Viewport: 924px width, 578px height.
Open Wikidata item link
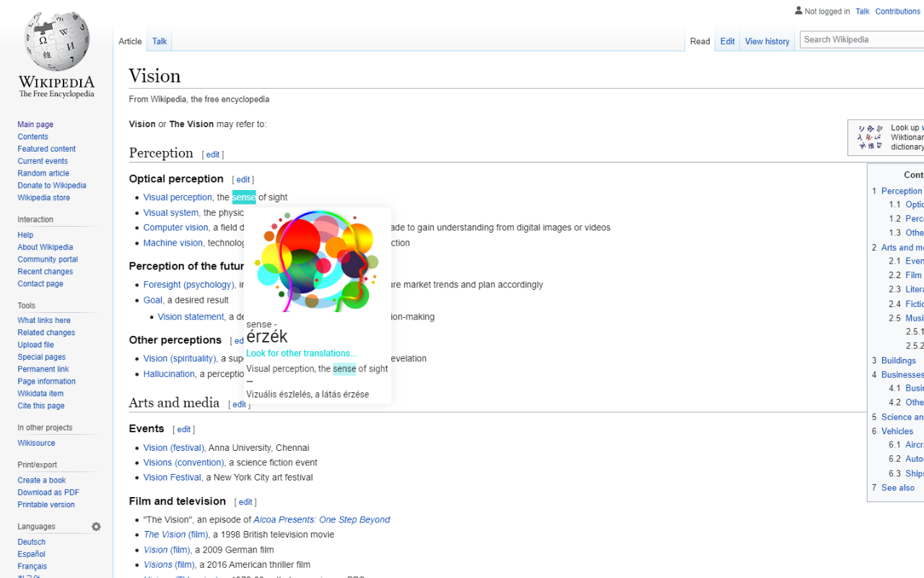click(40, 394)
